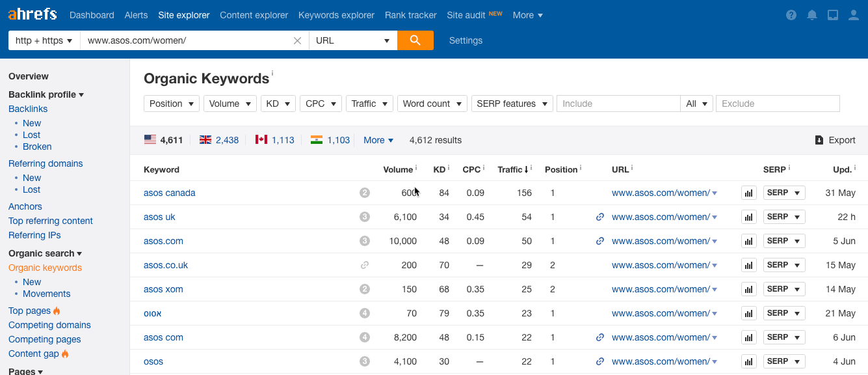This screenshot has width=868, height=375.
Task: Open the Traffic filter dropdown
Action: 369,104
